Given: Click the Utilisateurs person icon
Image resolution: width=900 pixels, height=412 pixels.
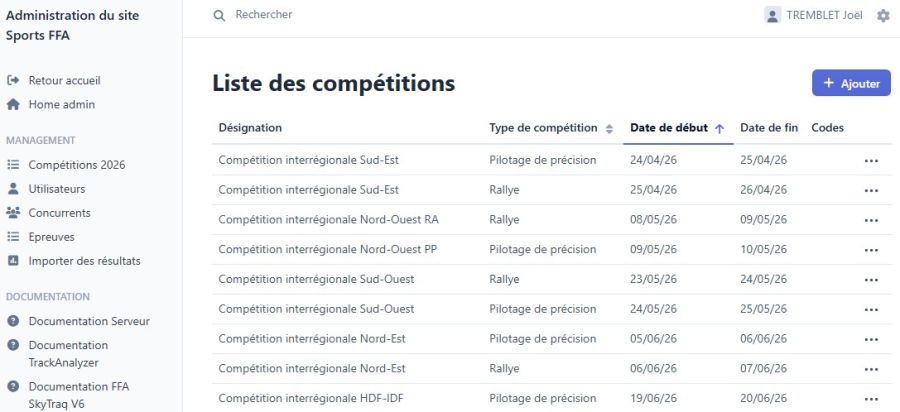Looking at the screenshot, I should point(13,188).
